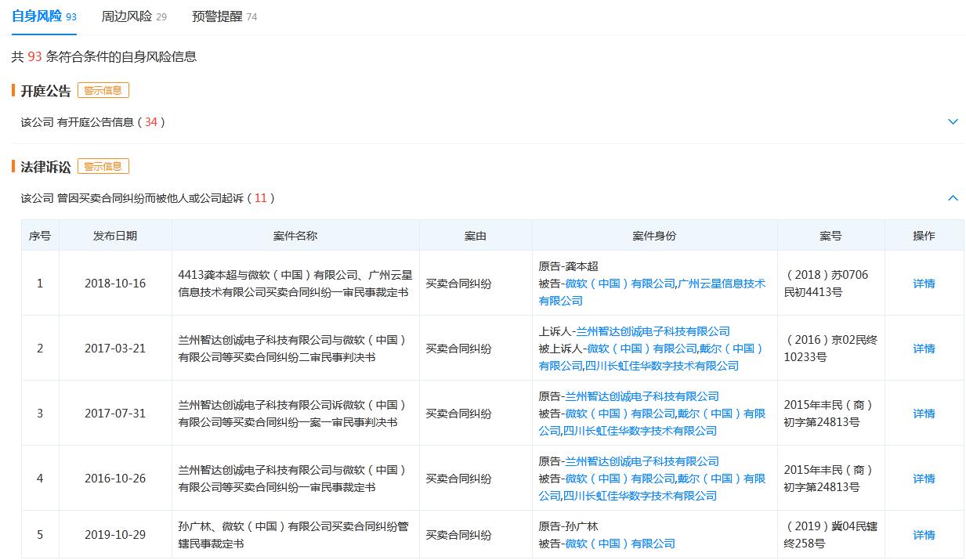
Task: Open 详情 for case row 1
Action: coord(924,284)
